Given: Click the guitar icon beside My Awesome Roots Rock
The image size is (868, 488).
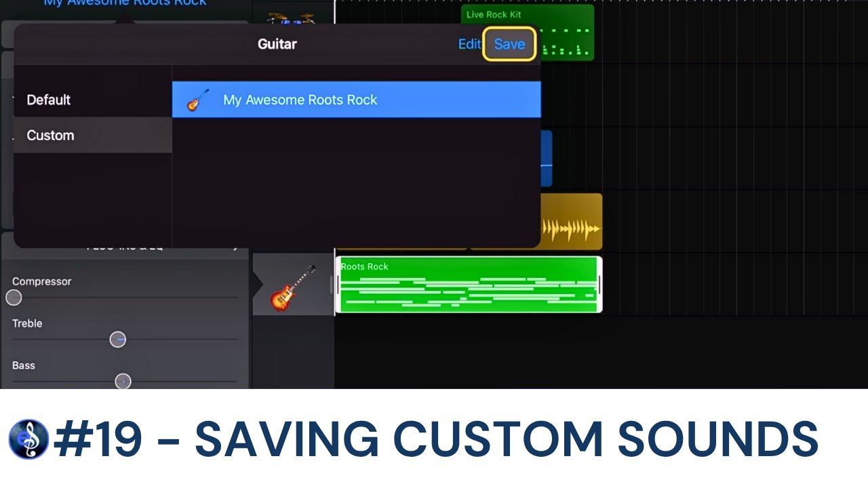Looking at the screenshot, I should 198,100.
